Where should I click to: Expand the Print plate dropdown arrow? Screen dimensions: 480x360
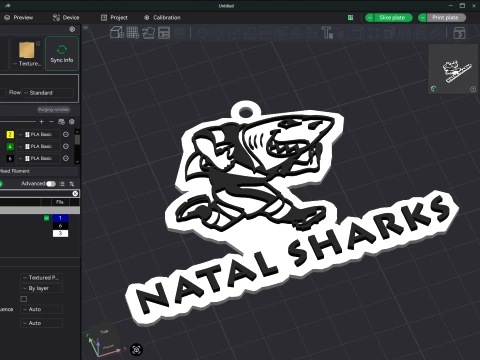point(422,18)
